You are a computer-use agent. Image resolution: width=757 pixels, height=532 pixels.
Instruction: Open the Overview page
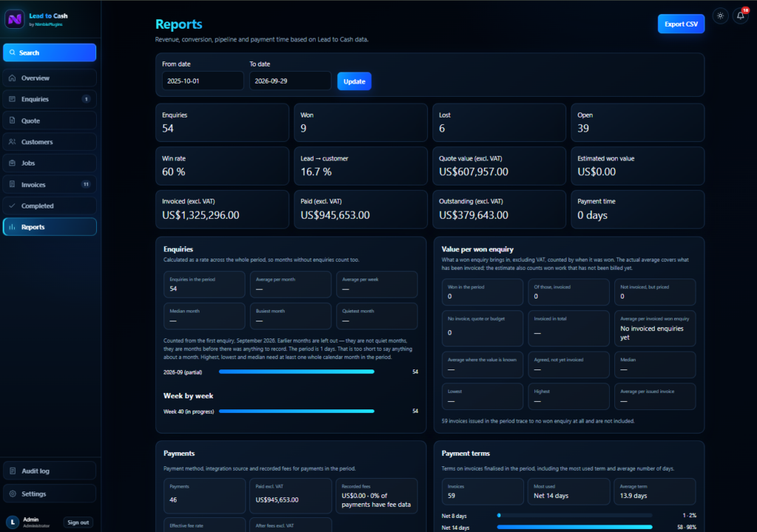tap(50, 78)
